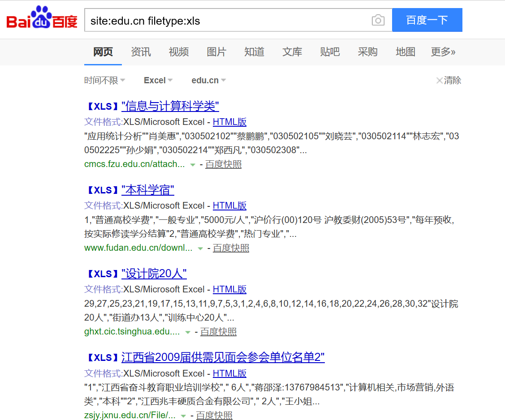Click the Baidu logo
This screenshot has width=505, height=420.
(x=42, y=20)
